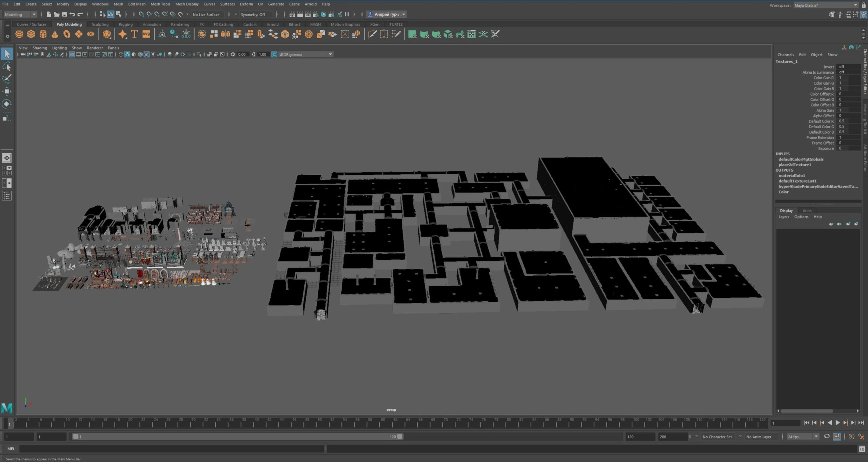This screenshot has width=868, height=462.
Task: Click the polygon Type text tool icon
Action: pos(134,34)
